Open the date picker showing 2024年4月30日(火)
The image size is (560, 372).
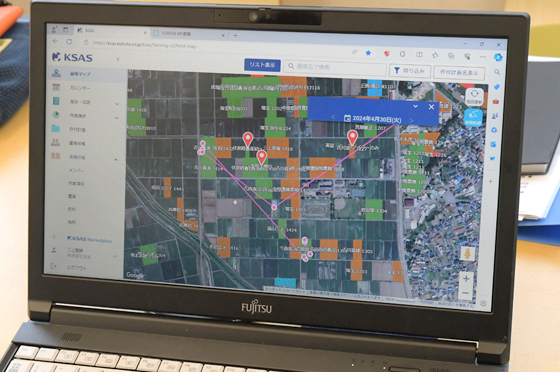372,119
